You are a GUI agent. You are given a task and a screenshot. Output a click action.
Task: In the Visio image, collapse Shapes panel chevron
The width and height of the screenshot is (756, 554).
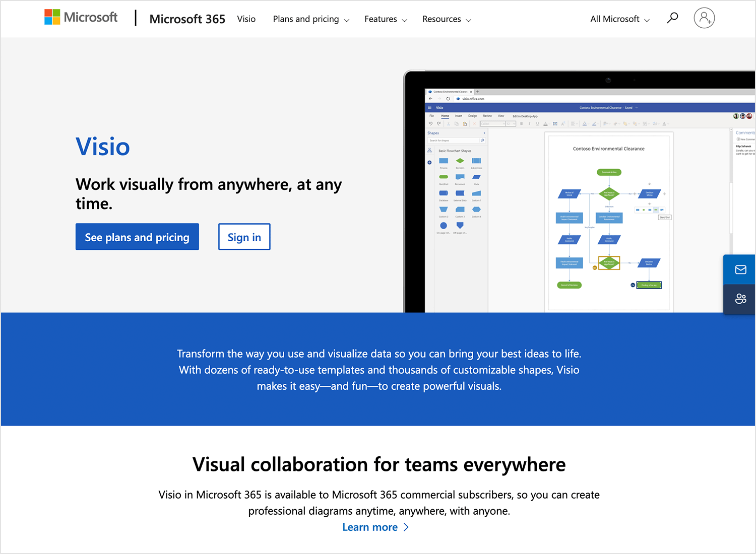[x=484, y=133]
